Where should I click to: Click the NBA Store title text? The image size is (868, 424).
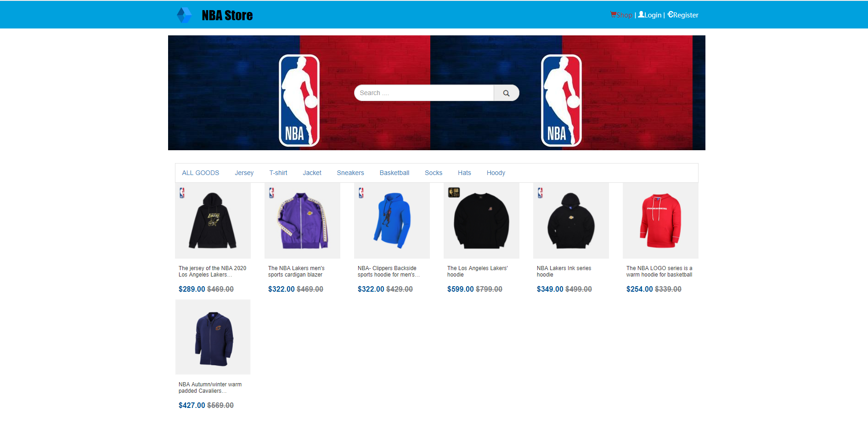[227, 16]
